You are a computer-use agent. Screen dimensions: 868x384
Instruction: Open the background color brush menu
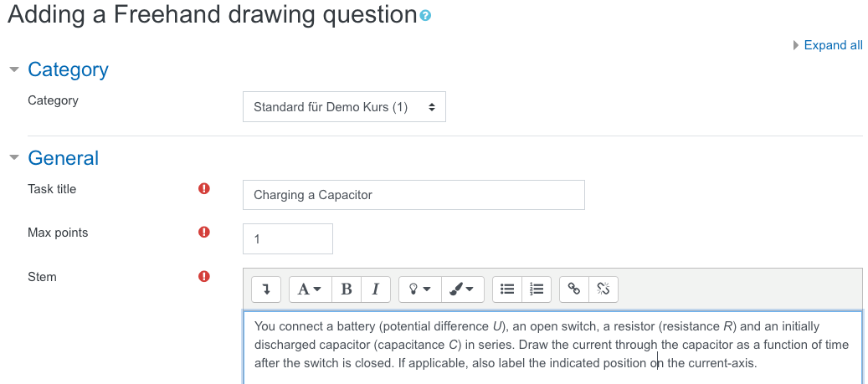click(463, 289)
